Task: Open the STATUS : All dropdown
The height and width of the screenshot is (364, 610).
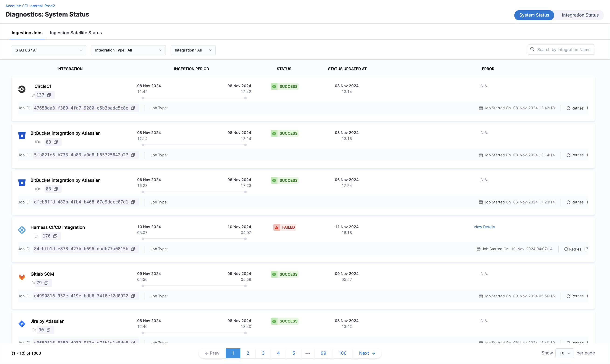Action: [49, 50]
